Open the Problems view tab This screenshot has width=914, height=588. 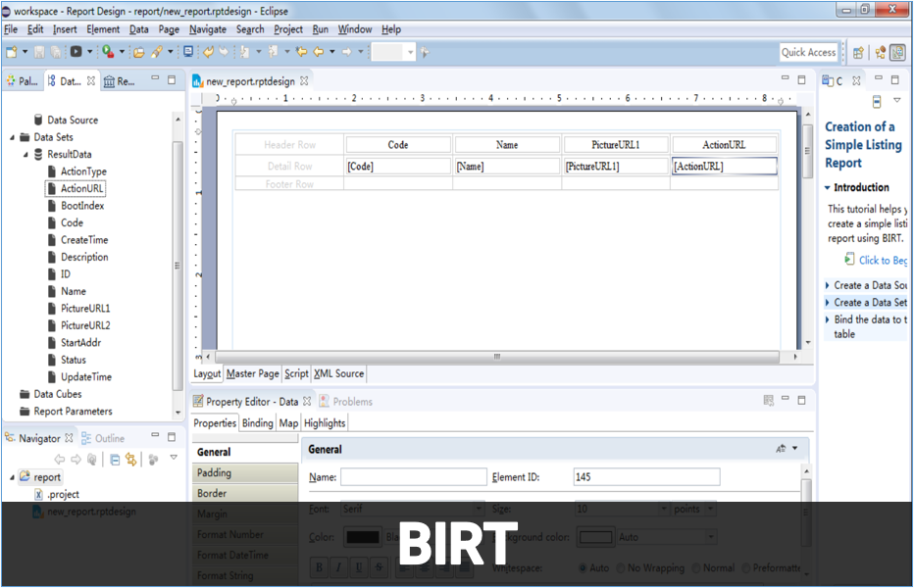point(345,402)
